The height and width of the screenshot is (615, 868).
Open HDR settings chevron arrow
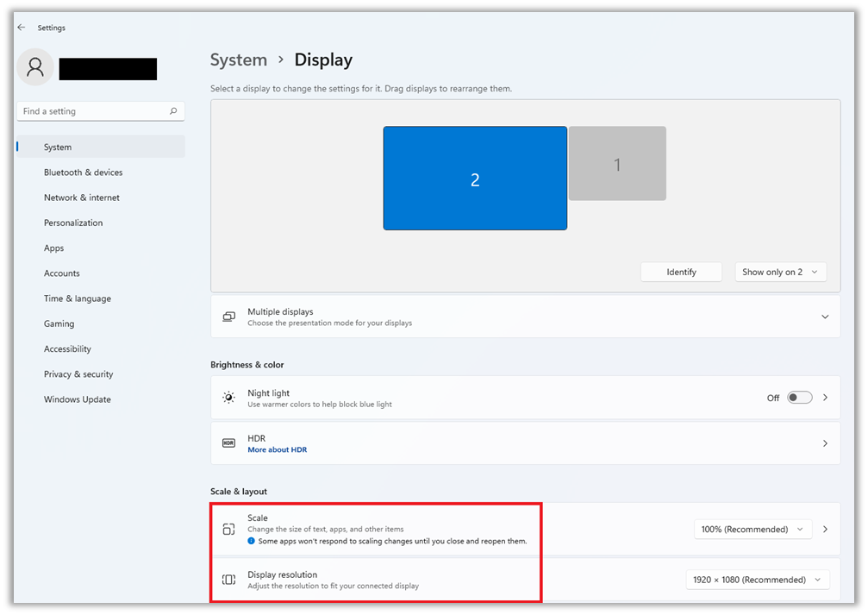[824, 443]
